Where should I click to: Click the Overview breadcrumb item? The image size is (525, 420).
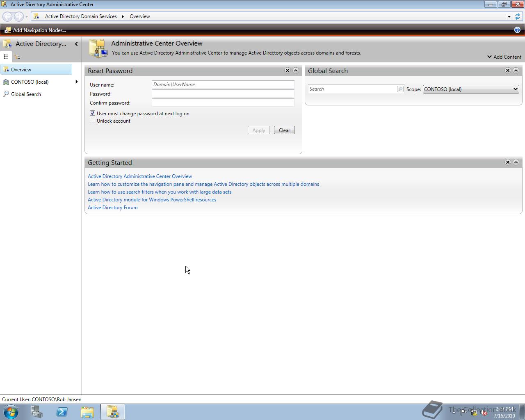point(140,16)
